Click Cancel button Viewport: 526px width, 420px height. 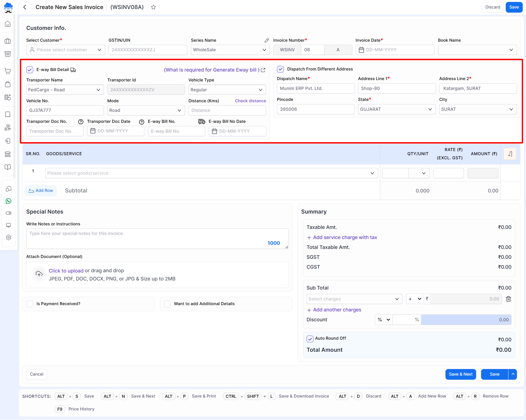37,374
